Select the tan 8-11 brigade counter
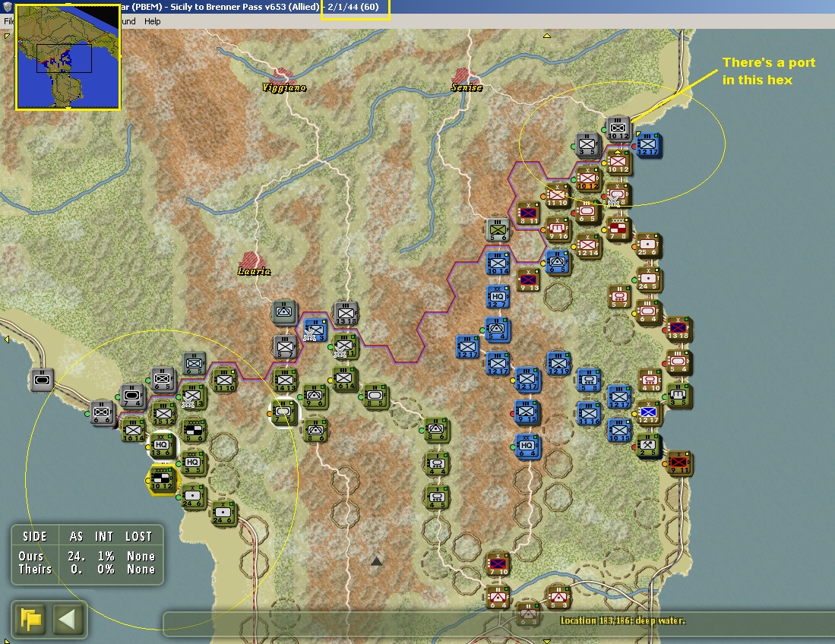Viewport: 835px width, 644px height. point(528,213)
